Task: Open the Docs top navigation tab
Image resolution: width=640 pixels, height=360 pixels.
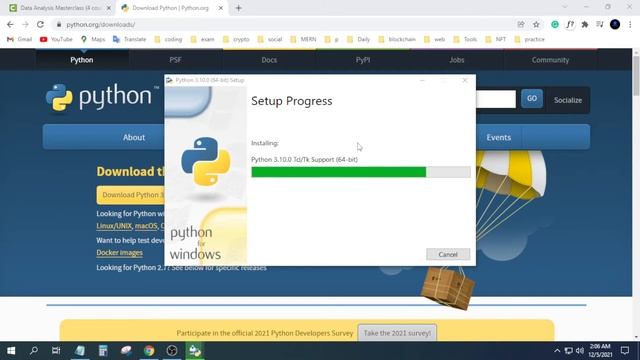Action: [x=269, y=60]
